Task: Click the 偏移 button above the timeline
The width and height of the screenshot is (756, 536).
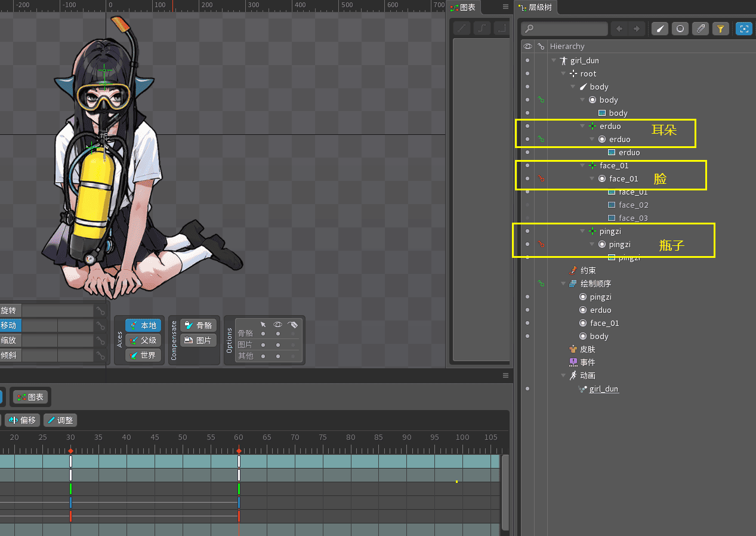Action: point(23,420)
